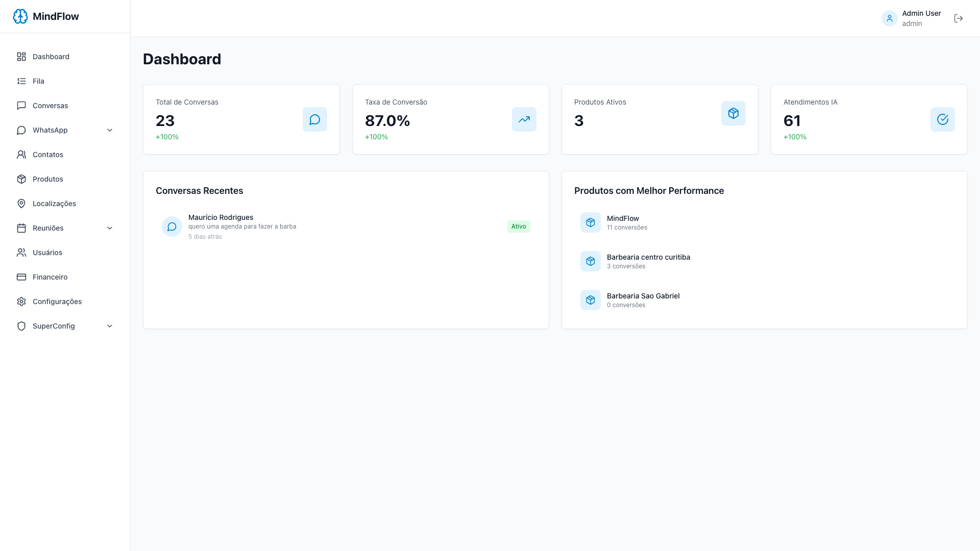The image size is (980, 551).
Task: Click the Dashboard grid icon in sidebar
Action: click(21, 57)
